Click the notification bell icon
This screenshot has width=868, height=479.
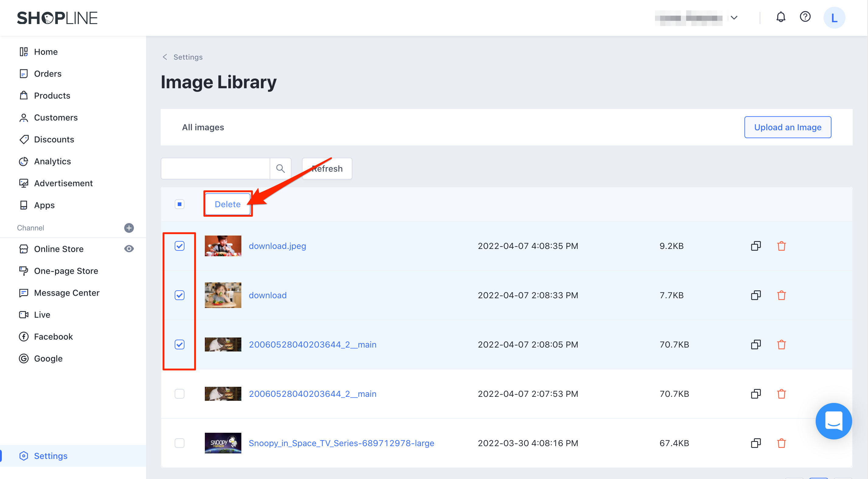click(x=780, y=17)
